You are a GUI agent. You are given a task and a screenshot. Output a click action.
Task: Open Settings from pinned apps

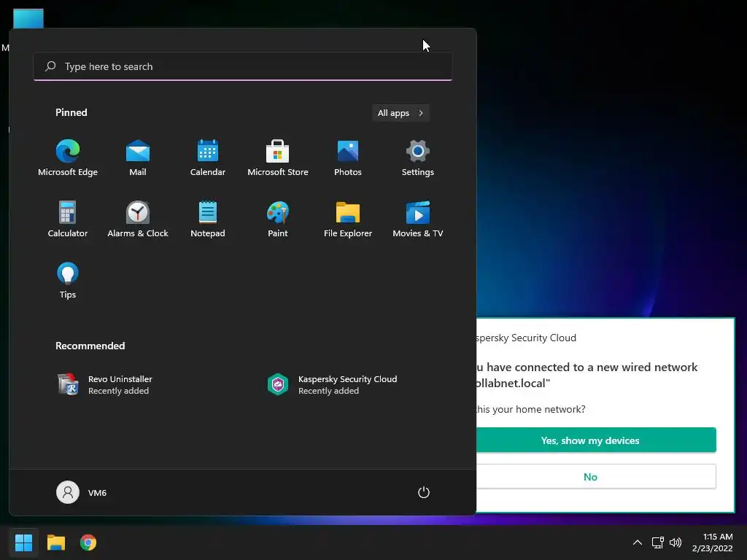click(x=418, y=158)
